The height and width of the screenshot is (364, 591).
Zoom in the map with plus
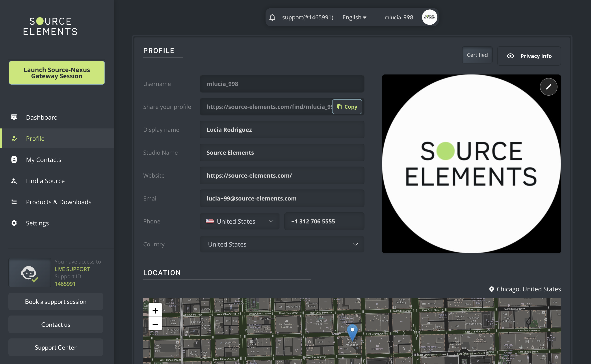155,310
